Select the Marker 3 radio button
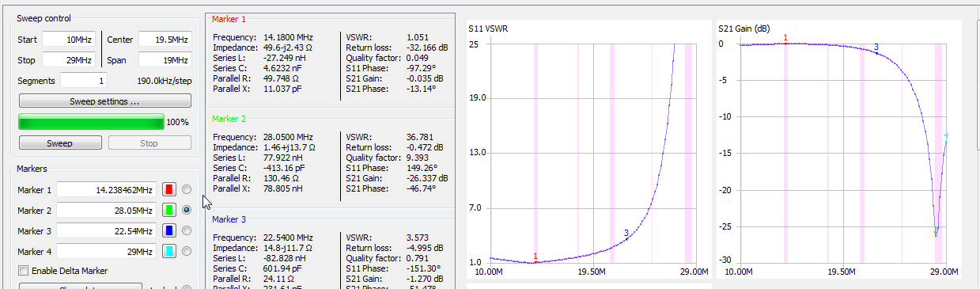The width and height of the screenshot is (980, 289). point(187,231)
